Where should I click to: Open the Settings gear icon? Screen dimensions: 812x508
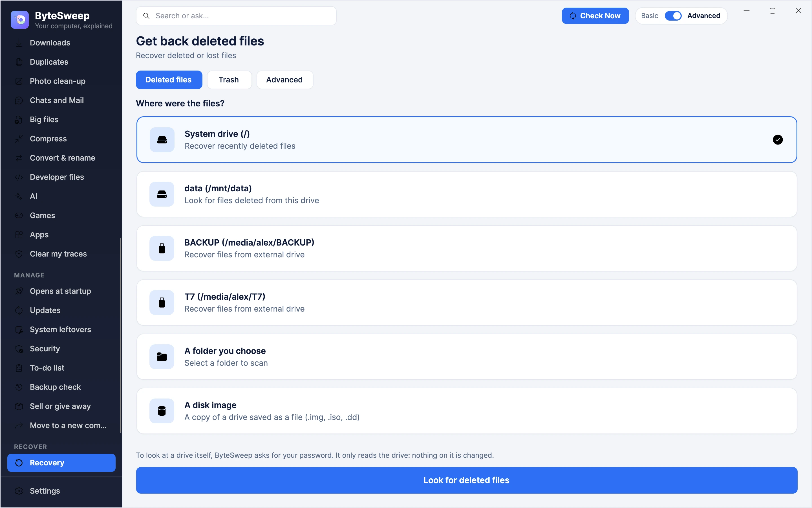tap(19, 491)
